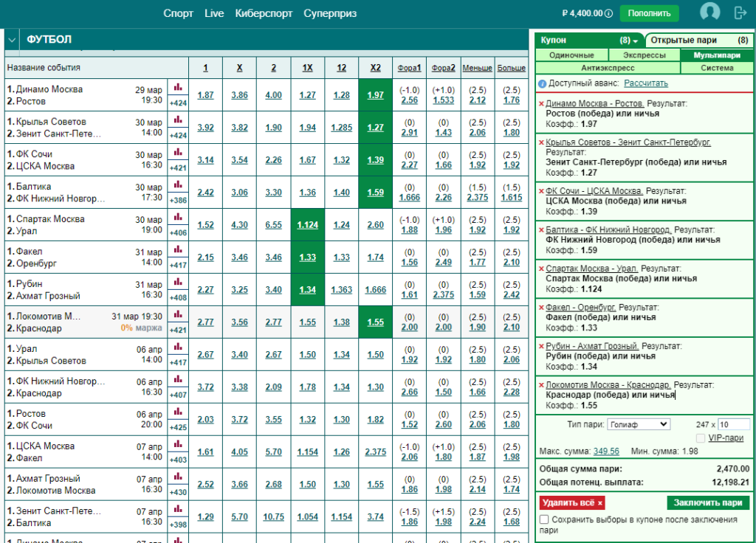Open the VIP-пари link
Screen dimensions: 756x543
coord(726,438)
